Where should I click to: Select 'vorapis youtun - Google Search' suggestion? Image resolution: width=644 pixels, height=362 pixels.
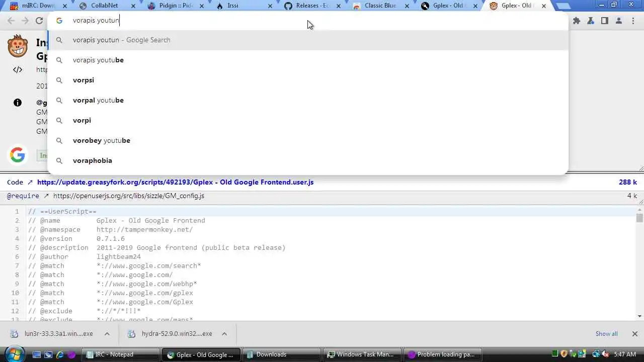pyautogui.click(x=308, y=40)
